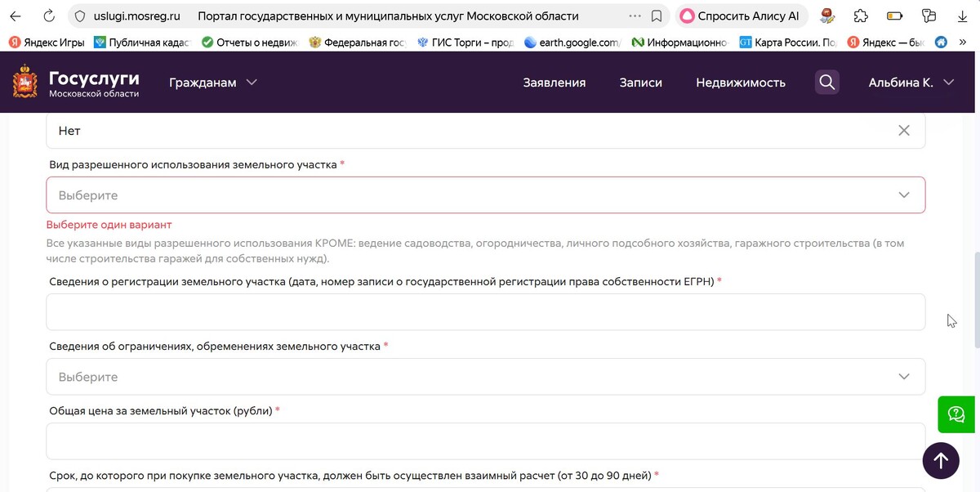The width and height of the screenshot is (980, 492).
Task: Open the Заявления section
Action: (x=554, y=82)
